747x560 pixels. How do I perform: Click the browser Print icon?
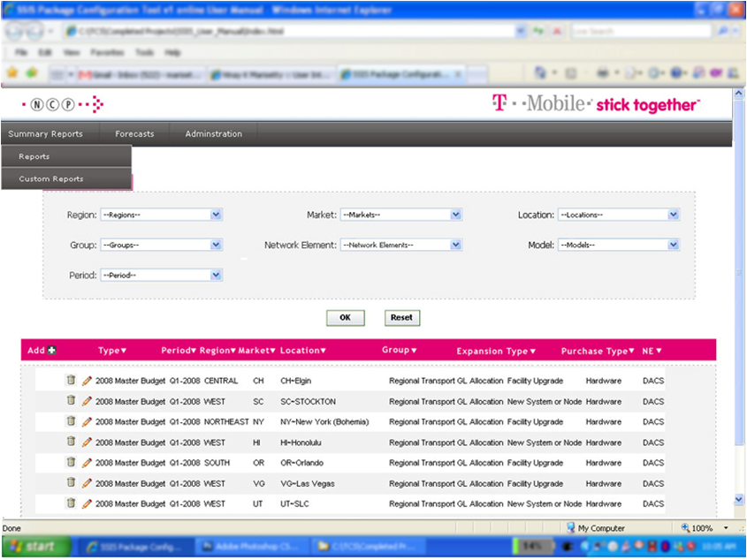click(x=603, y=72)
